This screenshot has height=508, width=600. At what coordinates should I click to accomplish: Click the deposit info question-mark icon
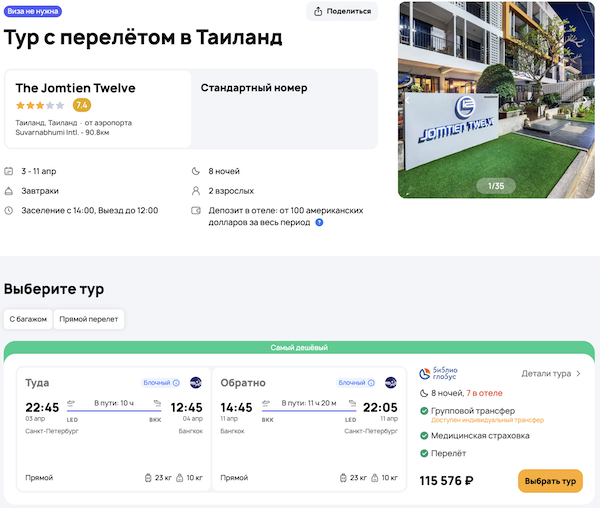tap(319, 222)
